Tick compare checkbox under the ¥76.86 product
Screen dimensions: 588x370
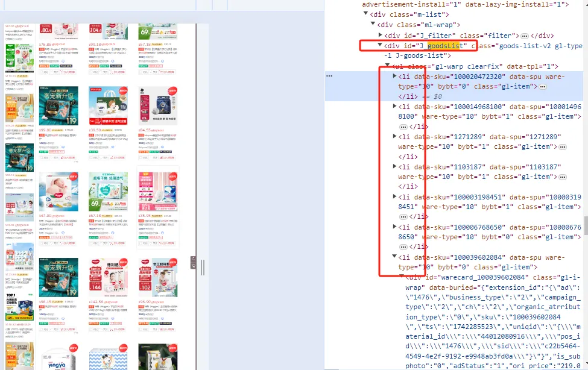(x=41, y=72)
